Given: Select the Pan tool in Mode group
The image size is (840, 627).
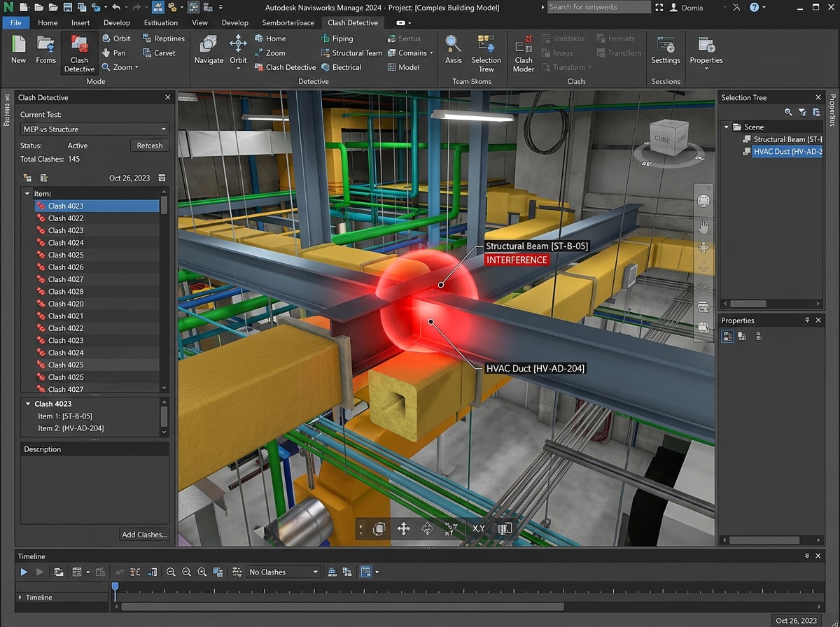Looking at the screenshot, I should (113, 52).
